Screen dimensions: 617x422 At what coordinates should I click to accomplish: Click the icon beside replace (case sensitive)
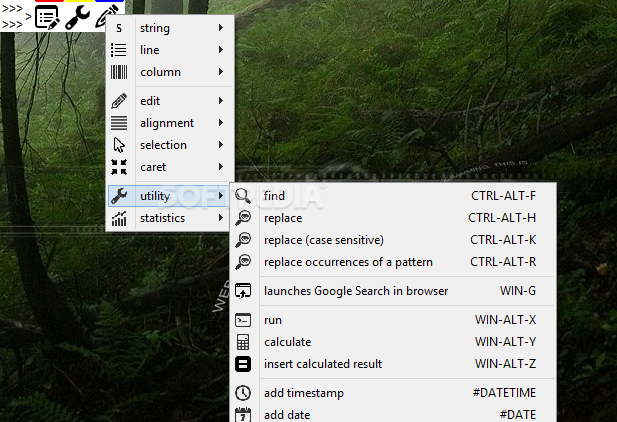(x=243, y=240)
